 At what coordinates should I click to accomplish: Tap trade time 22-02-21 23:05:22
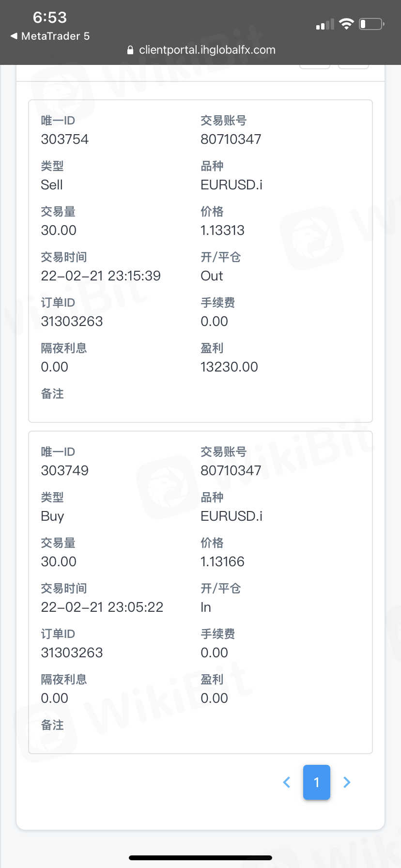click(102, 607)
